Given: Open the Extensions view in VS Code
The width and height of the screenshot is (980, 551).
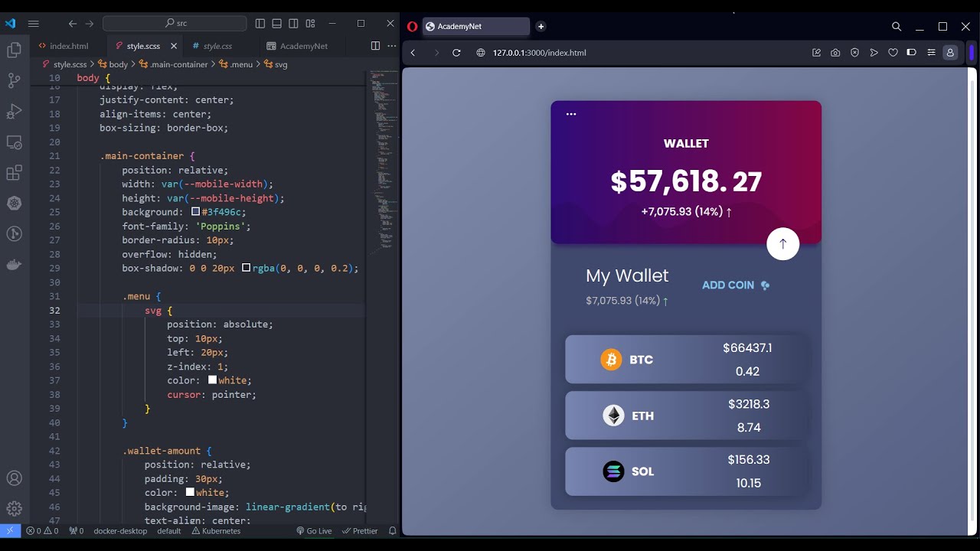Looking at the screenshot, I should 14,173.
